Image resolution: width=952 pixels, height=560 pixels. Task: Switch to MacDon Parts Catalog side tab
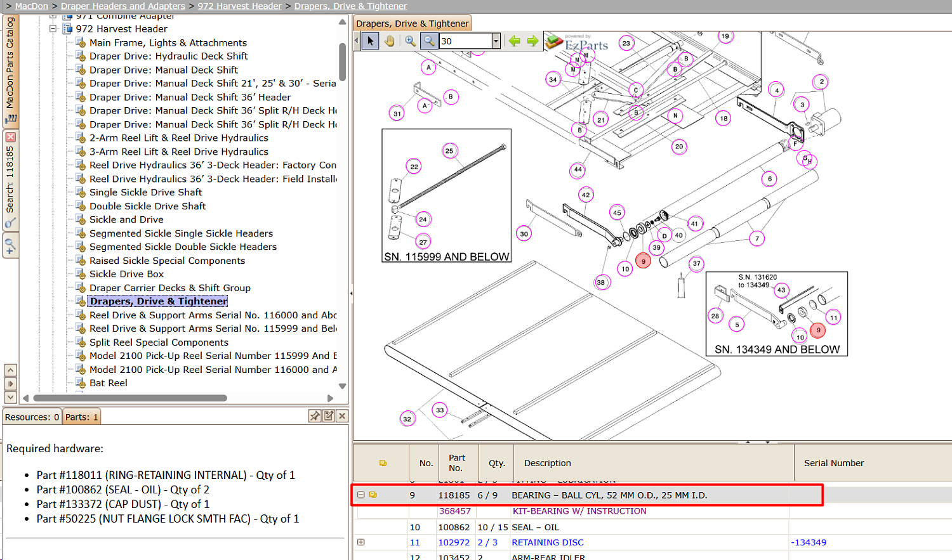(10, 70)
